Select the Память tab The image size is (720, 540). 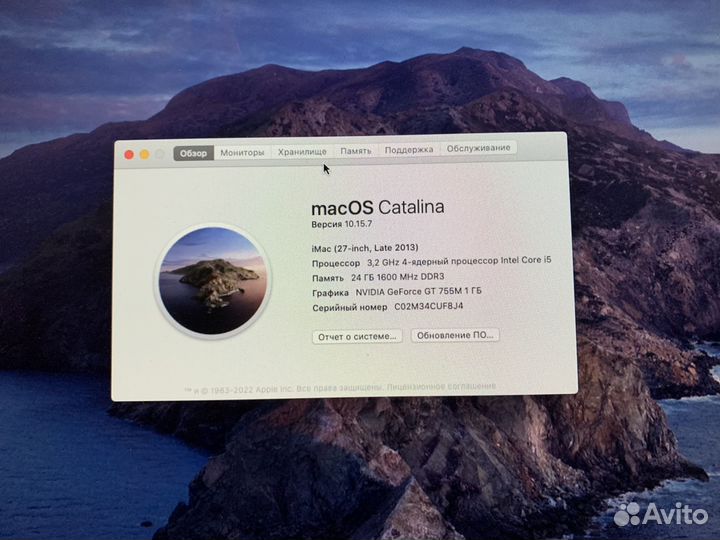(x=356, y=151)
